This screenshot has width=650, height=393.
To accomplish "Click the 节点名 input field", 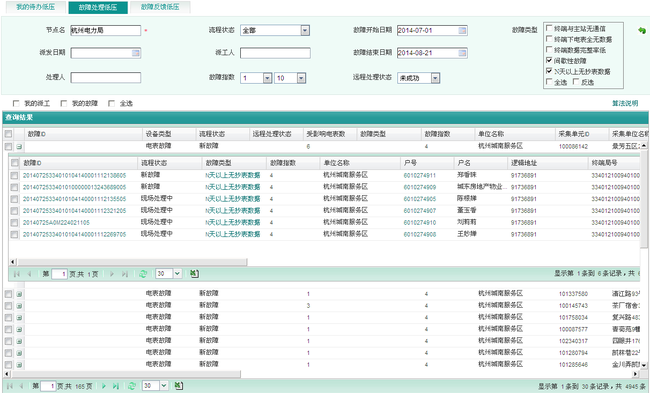I will [106, 30].
